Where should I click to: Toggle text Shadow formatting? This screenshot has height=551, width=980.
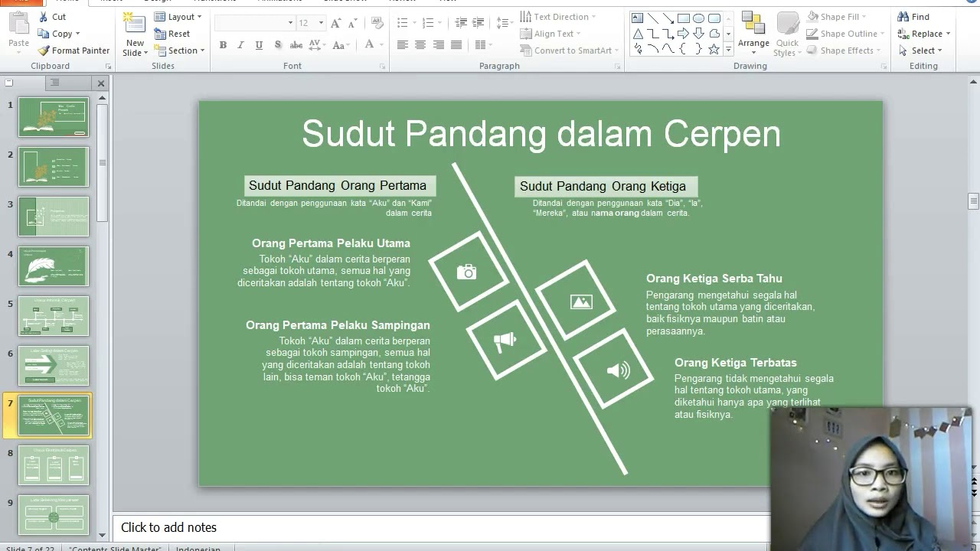tap(277, 45)
